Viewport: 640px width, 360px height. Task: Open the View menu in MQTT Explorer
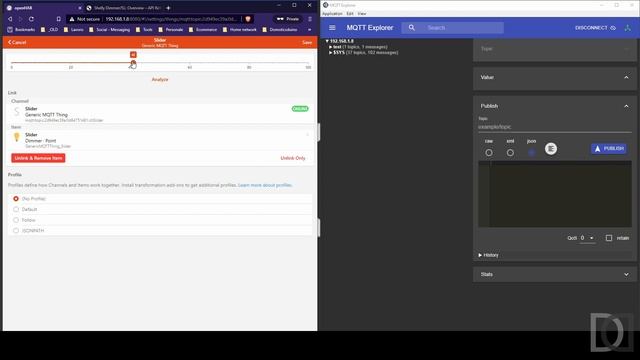click(362, 13)
